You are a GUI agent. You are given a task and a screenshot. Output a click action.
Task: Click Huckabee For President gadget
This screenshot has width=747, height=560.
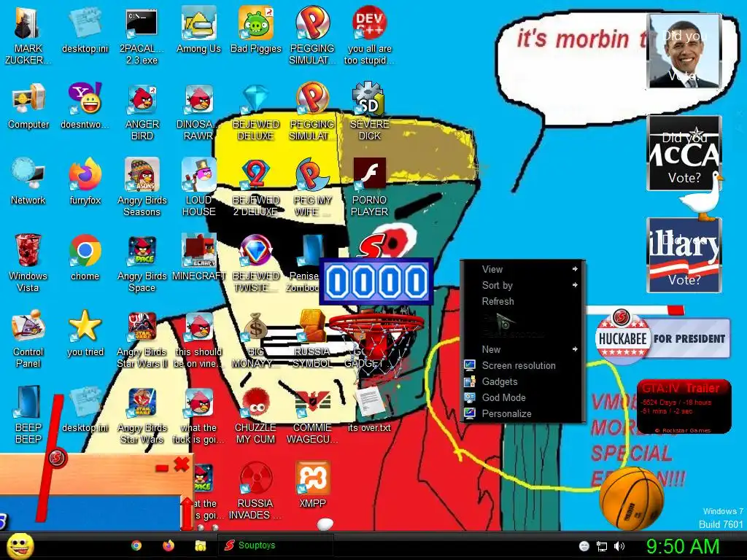pyautogui.click(x=662, y=338)
